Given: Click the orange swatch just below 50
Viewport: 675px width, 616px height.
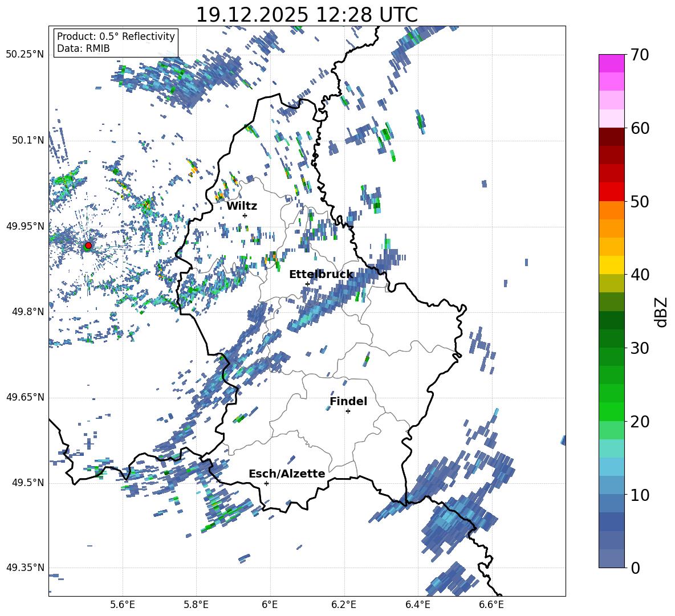Looking at the screenshot, I should point(611,210).
